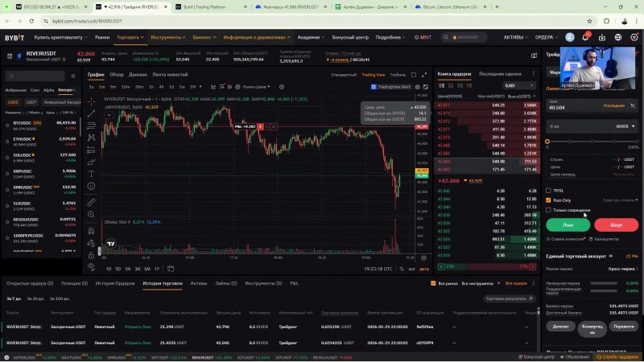The image size is (644, 362).
Task: Open chart settings gear below price axis
Action: point(423,258)
